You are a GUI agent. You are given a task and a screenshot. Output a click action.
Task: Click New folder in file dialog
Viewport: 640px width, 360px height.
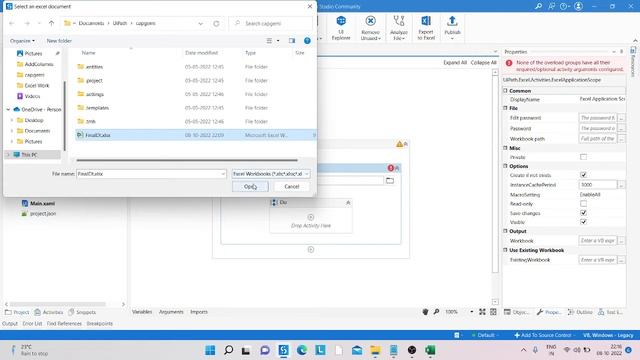tap(59, 41)
